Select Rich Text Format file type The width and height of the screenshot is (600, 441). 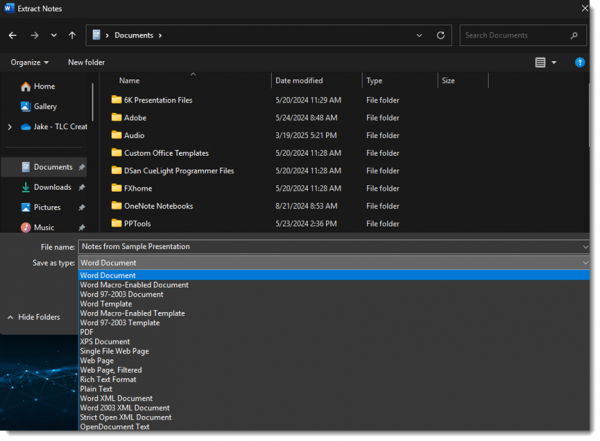pyautogui.click(x=108, y=379)
